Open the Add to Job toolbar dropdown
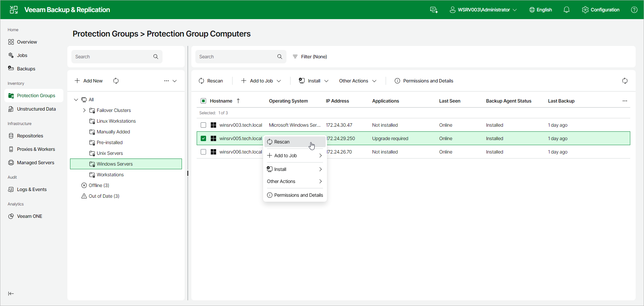Viewport: 644px width, 306px height. (261, 81)
